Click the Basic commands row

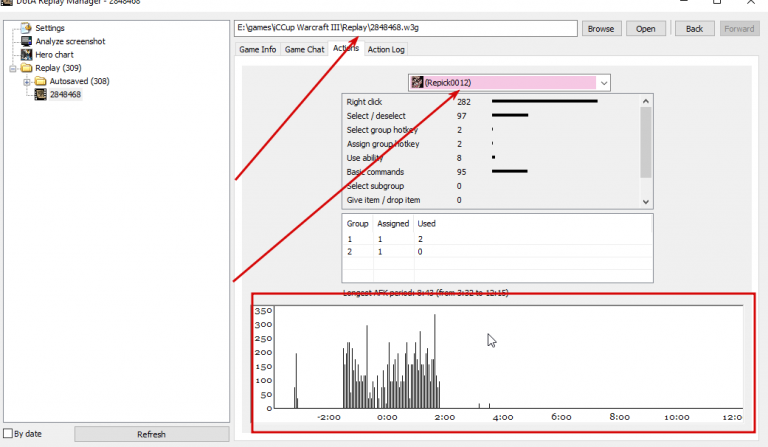(x=491, y=172)
